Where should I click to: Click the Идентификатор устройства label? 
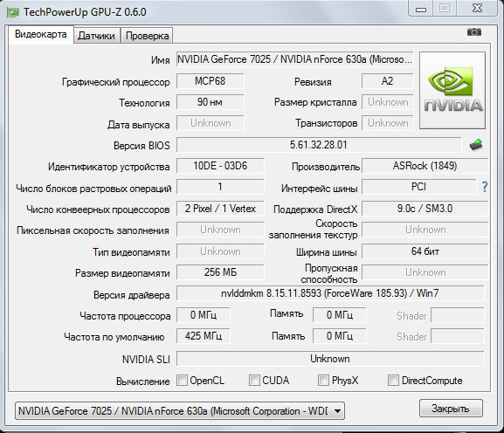[x=109, y=167]
